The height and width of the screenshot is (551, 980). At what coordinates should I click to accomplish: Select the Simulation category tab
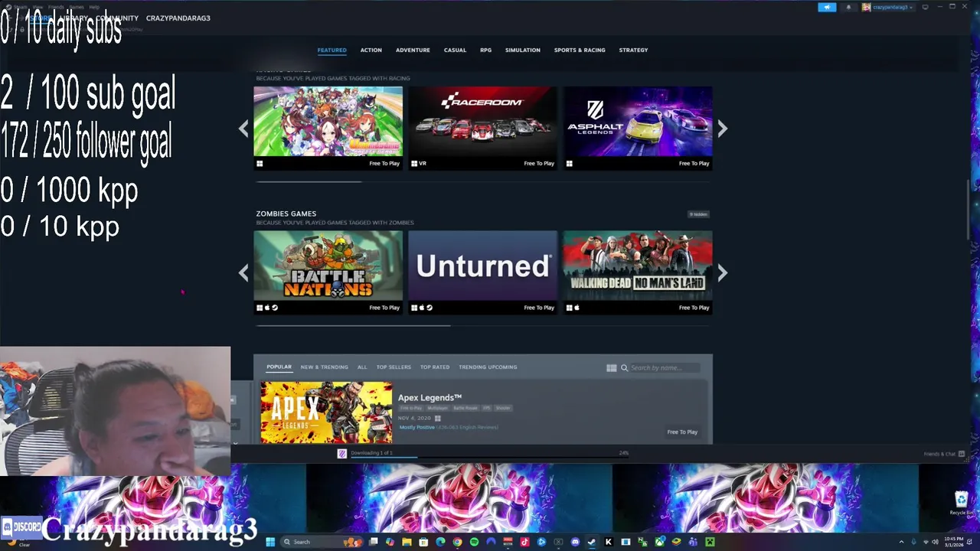coord(523,50)
